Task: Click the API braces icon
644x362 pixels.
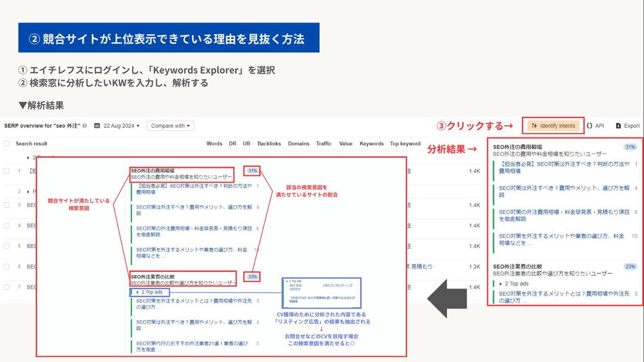Action: point(590,125)
